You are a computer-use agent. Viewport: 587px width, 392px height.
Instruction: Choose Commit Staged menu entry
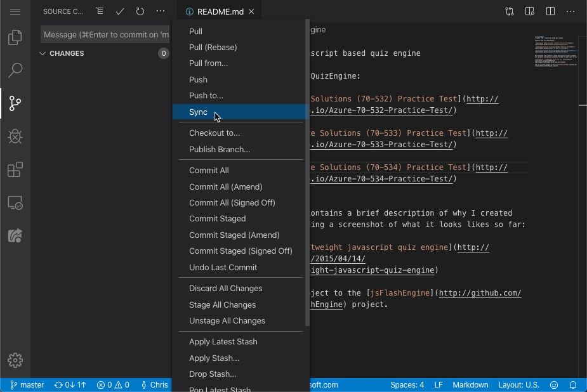(x=241, y=219)
